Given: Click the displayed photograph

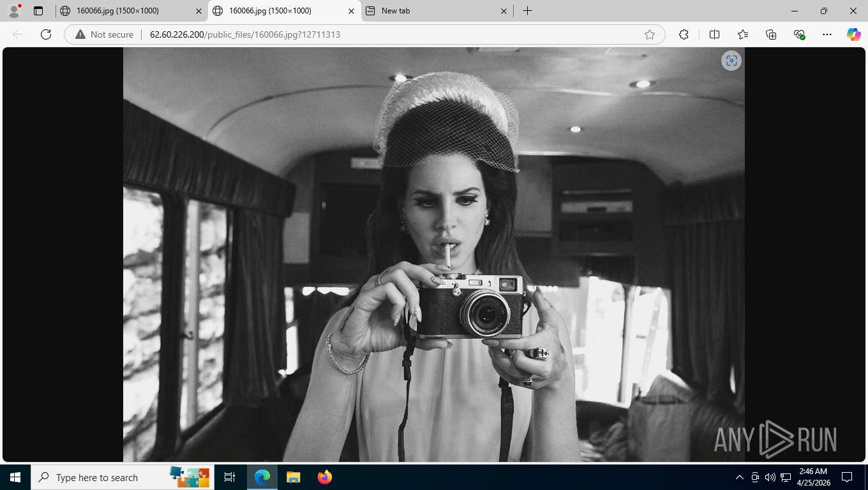Looking at the screenshot, I should [x=434, y=255].
